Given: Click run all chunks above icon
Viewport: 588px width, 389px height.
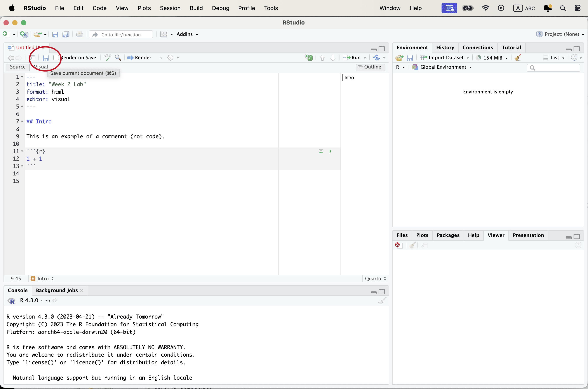Looking at the screenshot, I should click(x=321, y=151).
